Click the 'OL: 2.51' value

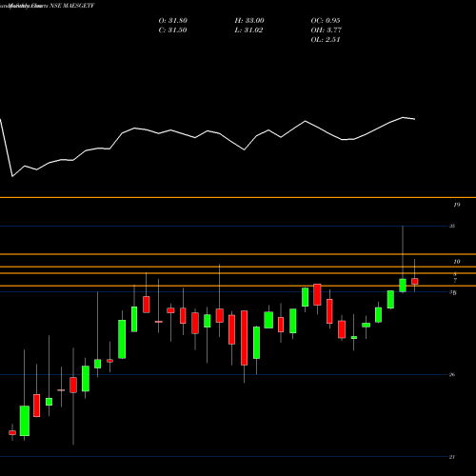pyautogui.click(x=326, y=40)
